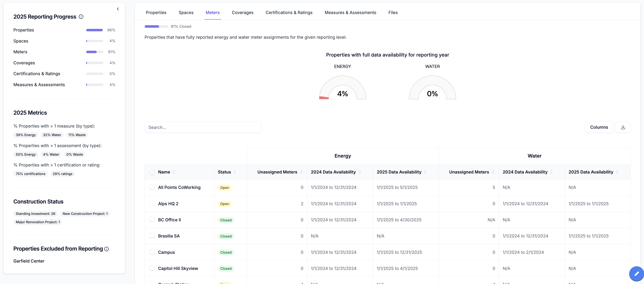This screenshot has height=284, width=644.
Task: Click the Meters 61% progress bar
Action: point(95,52)
